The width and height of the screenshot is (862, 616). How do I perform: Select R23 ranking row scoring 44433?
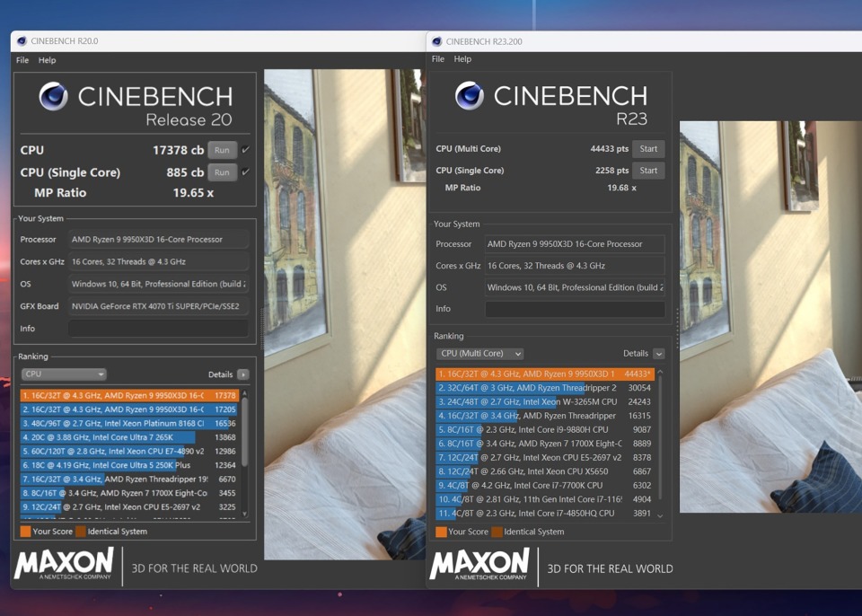tap(545, 374)
